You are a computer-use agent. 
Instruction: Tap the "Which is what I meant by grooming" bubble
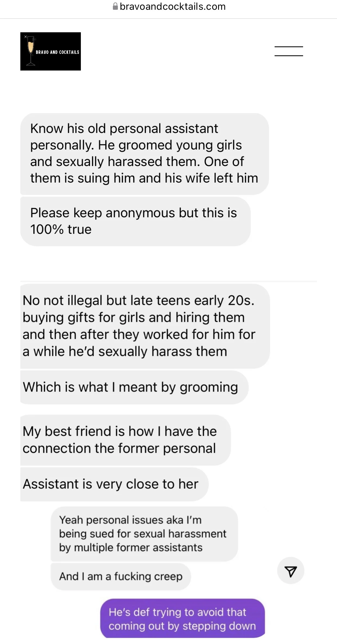point(134,387)
